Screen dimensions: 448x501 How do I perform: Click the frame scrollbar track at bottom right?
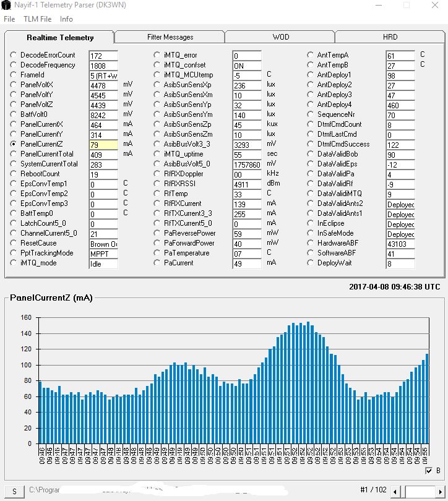418,492
